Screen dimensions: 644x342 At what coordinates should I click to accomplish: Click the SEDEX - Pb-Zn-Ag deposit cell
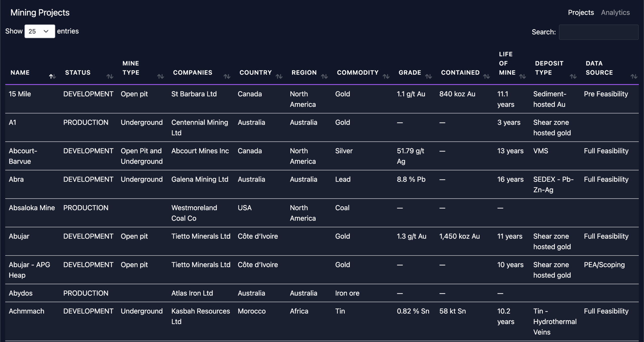point(553,185)
